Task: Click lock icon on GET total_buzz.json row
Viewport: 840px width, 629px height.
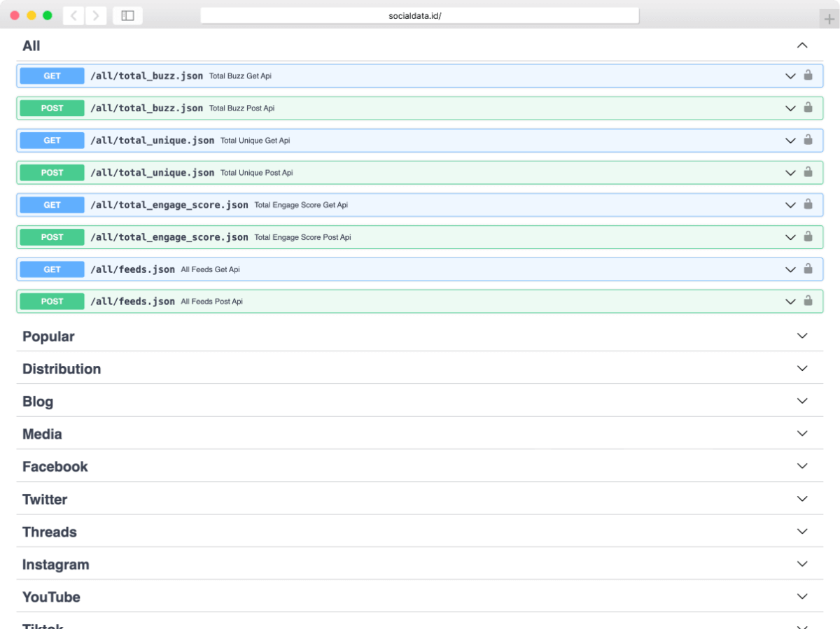Action: [808, 76]
